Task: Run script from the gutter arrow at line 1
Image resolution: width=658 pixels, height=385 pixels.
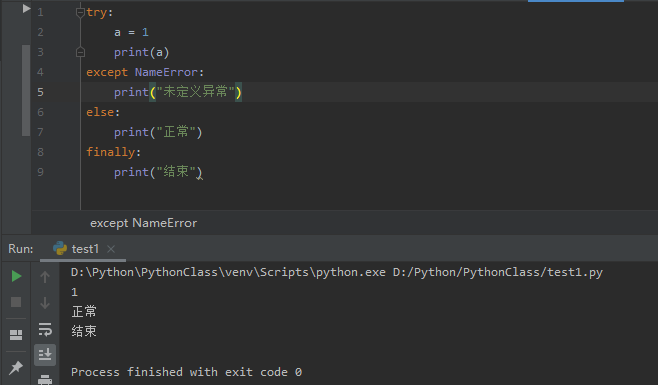Action: pos(26,8)
